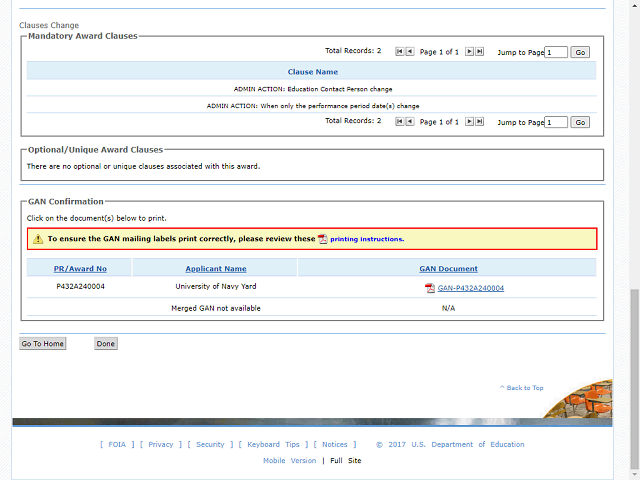The image size is (640, 480).
Task: Open the Keyboard Tips footer link
Action: (x=273, y=445)
